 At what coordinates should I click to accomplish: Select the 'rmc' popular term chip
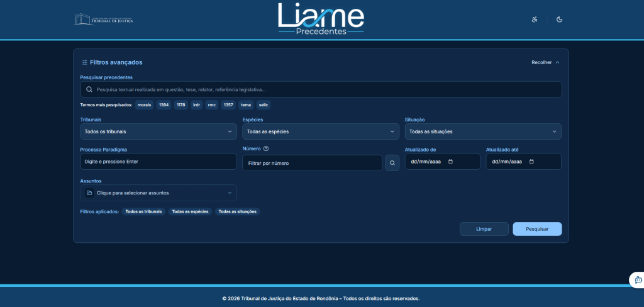tap(212, 105)
